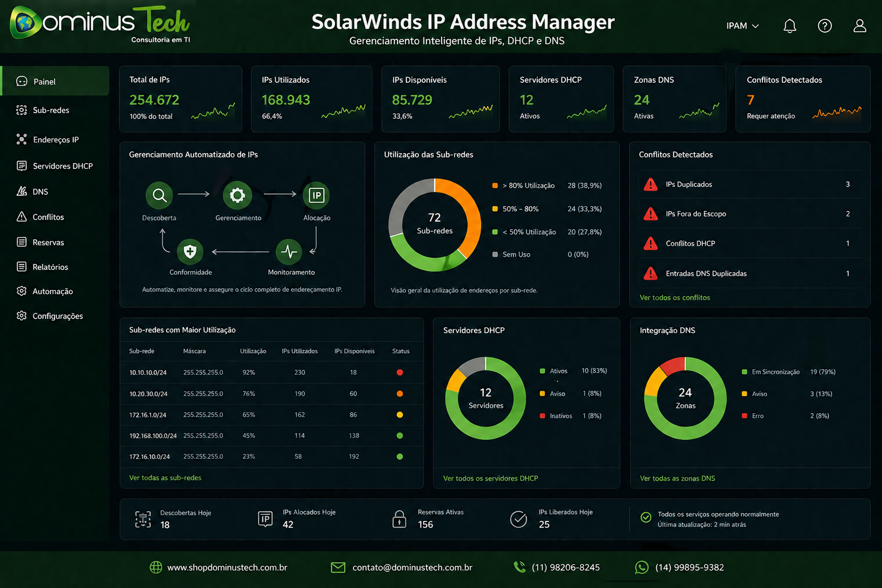Screen dimensions: 882x588
Task: Click the IPs Duplicados conflict row
Action: 750,184
